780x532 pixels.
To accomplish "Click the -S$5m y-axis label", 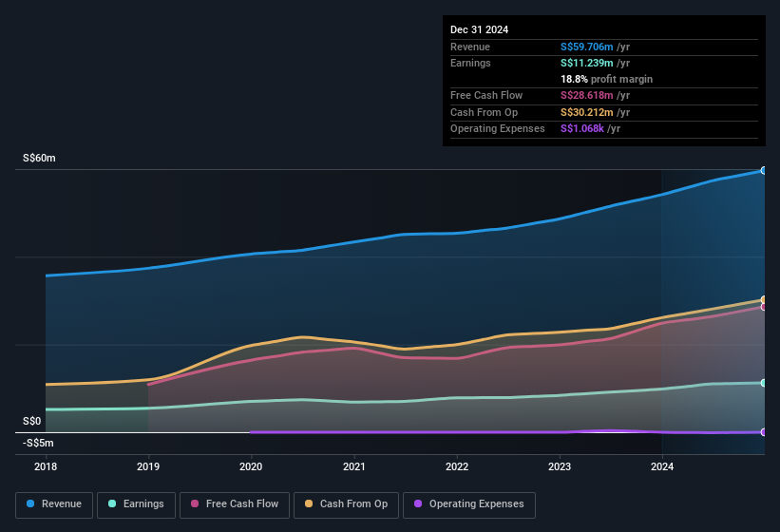I will [38, 443].
